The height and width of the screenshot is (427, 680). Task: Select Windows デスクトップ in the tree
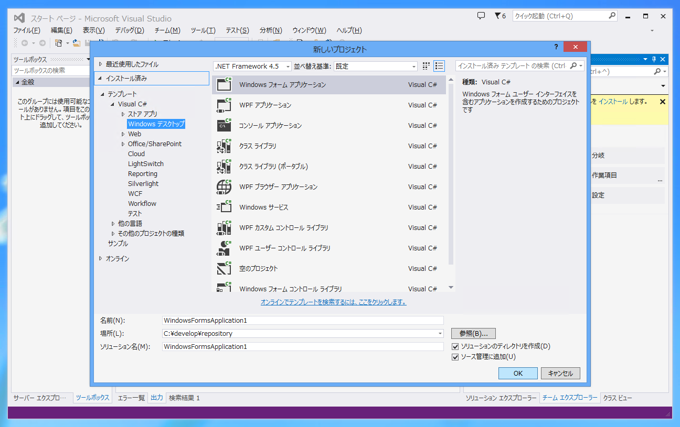point(156,124)
